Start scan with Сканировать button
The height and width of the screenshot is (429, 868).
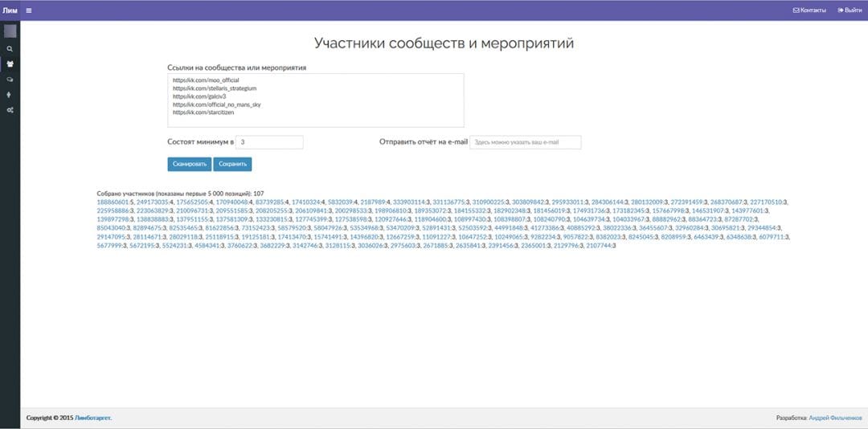coord(190,164)
